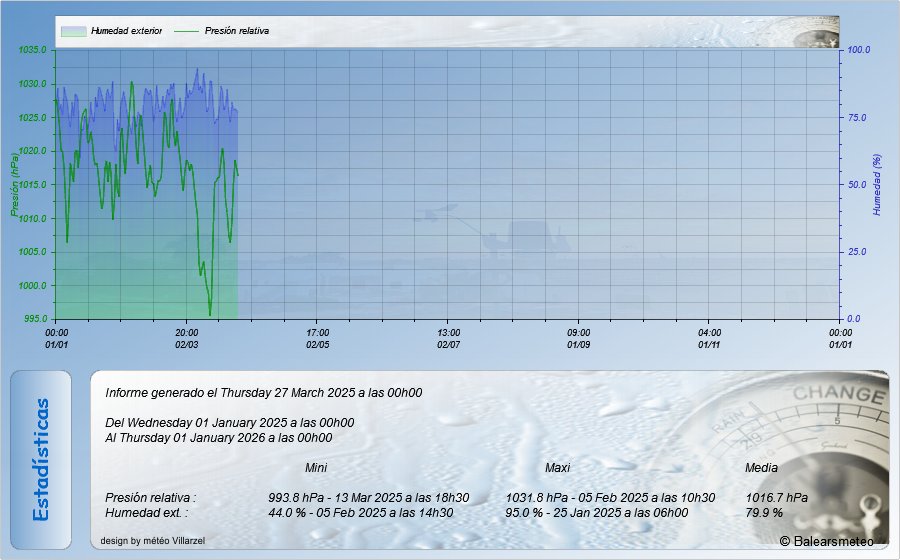Select the maximum pressure value 1031.8 hPa
This screenshot has height=560, width=900.
click(x=537, y=497)
